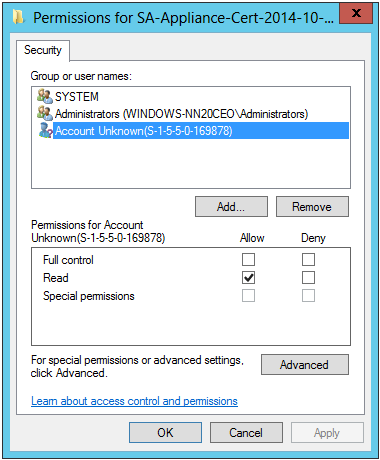The height and width of the screenshot is (460, 380).
Task: Uncheck Allow for Read permission
Action: [248, 277]
